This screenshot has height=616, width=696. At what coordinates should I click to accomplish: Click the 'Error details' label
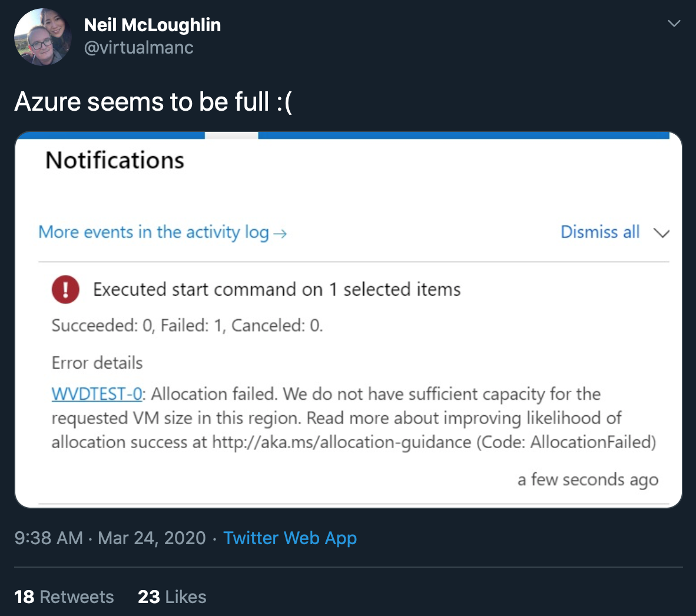[x=97, y=363]
